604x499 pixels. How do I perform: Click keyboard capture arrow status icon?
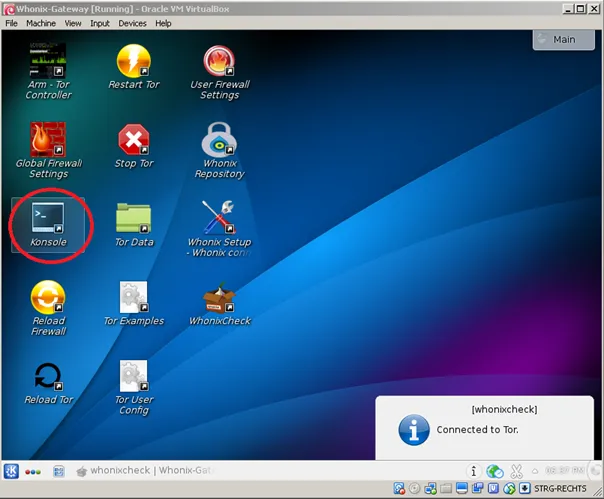[525, 489]
